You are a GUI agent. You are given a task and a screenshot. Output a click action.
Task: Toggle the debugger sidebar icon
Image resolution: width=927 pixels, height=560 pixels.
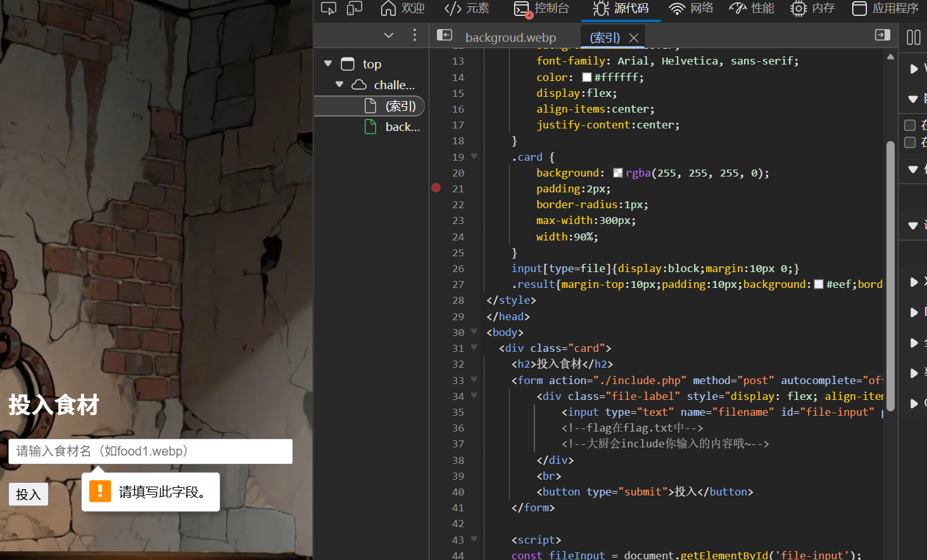pyautogui.click(x=882, y=35)
